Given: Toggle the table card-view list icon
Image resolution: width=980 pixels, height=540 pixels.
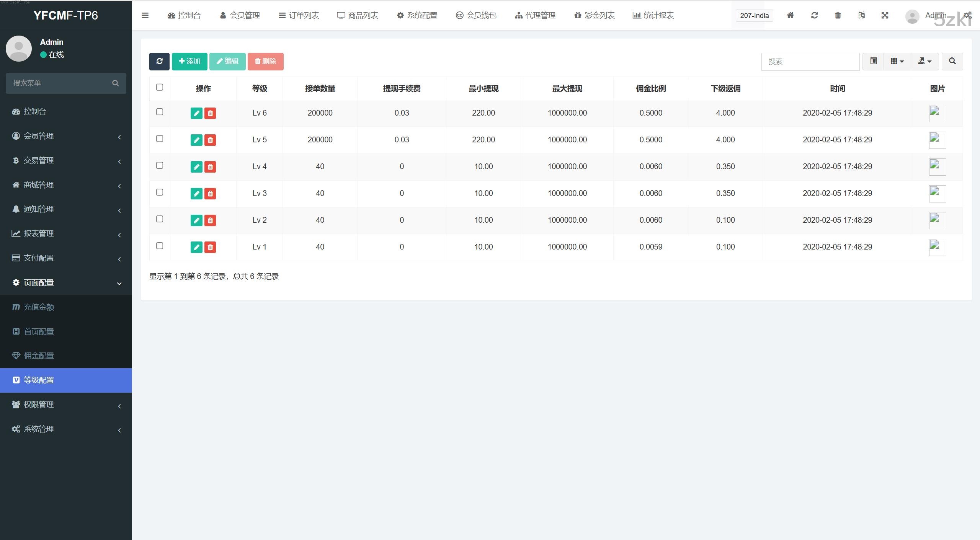Looking at the screenshot, I should tap(873, 61).
